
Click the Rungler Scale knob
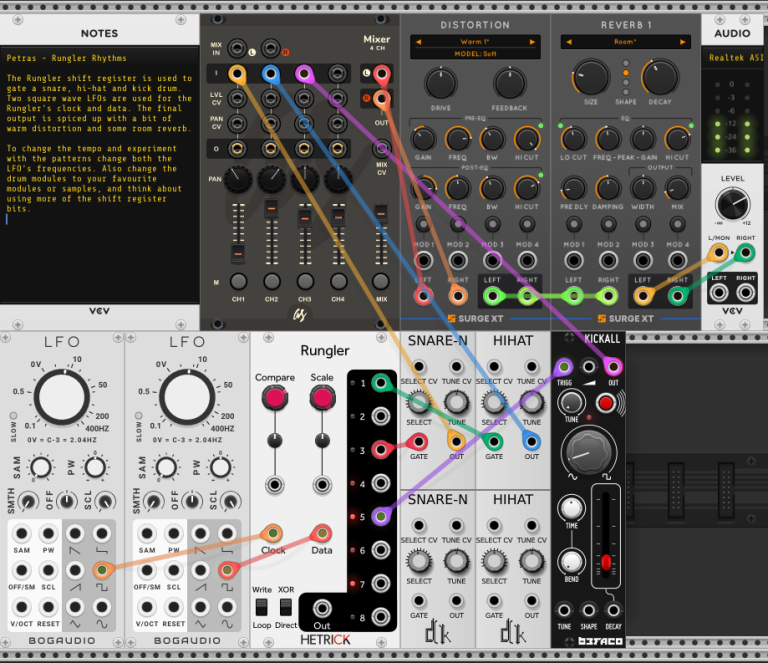coord(322,398)
